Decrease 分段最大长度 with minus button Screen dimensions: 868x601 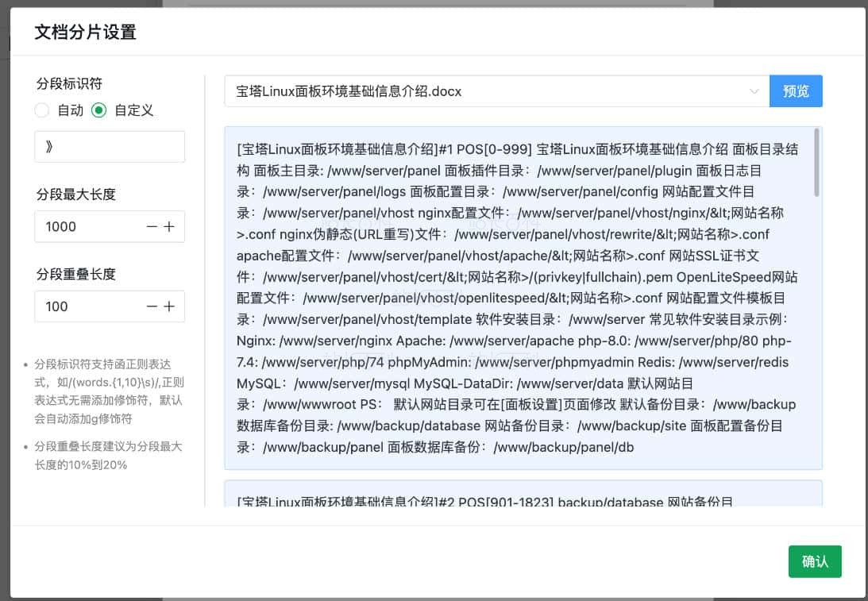(152, 226)
